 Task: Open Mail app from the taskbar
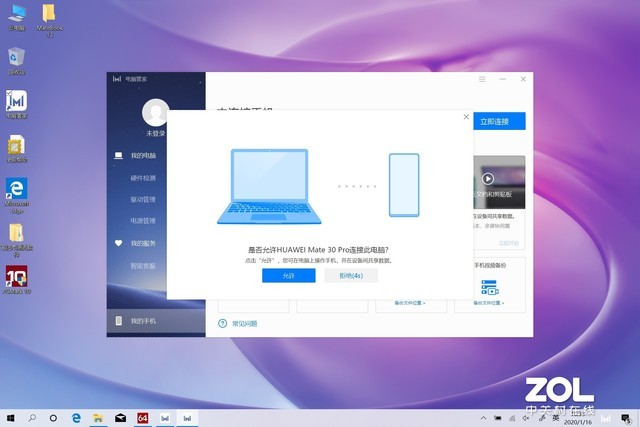click(x=120, y=418)
